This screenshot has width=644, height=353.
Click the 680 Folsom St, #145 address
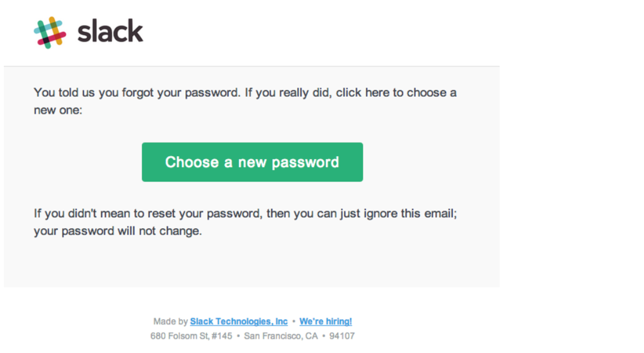[191, 336]
